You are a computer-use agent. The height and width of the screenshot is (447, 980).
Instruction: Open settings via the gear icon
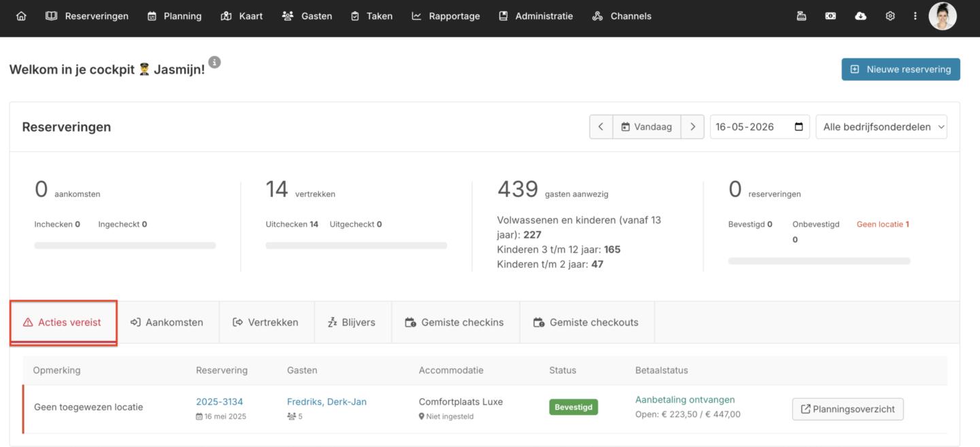[x=890, y=16]
